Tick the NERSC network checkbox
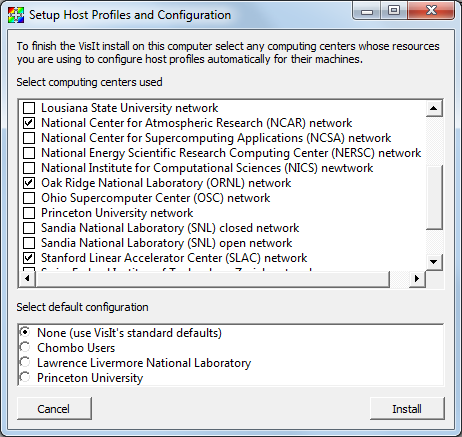 [29, 153]
